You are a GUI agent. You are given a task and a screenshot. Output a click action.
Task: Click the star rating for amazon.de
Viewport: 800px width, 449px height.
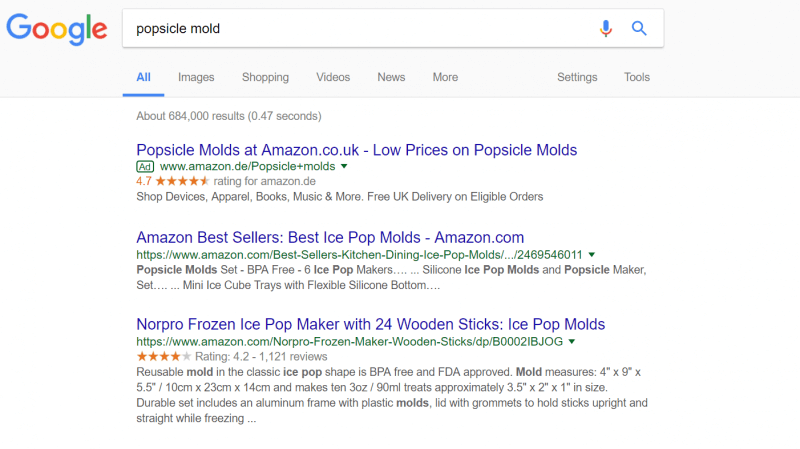tap(180, 181)
